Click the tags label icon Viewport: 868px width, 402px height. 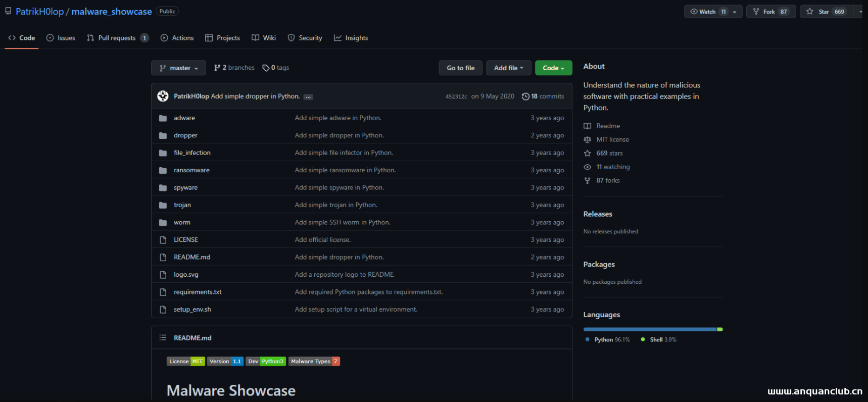point(266,68)
